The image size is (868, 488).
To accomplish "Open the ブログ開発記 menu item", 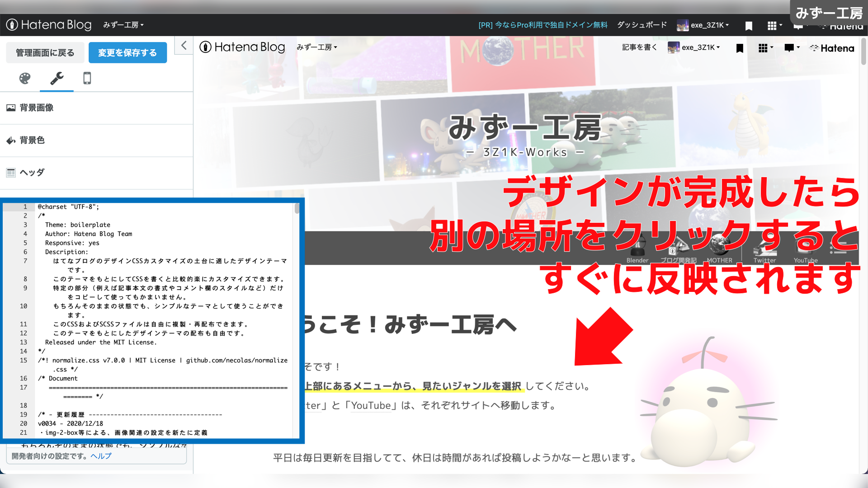I will click(x=679, y=249).
